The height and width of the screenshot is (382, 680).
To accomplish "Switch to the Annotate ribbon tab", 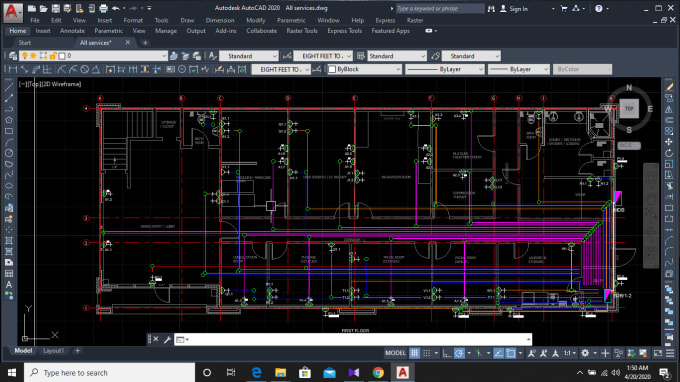I will 72,31.
